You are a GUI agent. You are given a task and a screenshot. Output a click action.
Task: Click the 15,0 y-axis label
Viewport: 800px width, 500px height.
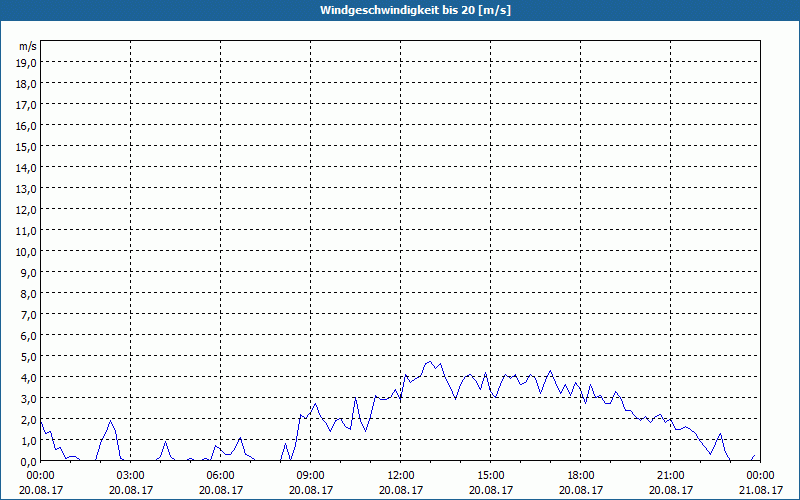point(28,147)
